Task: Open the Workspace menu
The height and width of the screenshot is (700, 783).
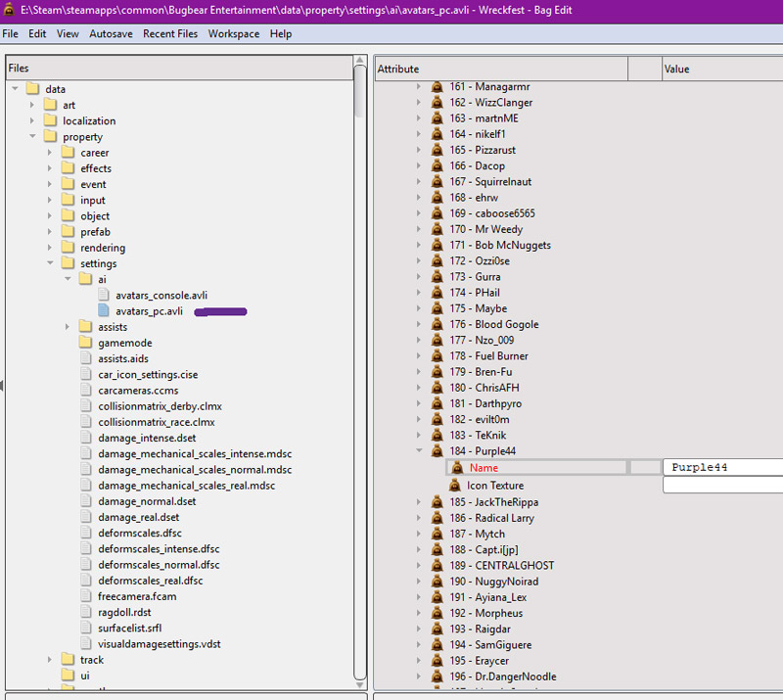Action: (x=234, y=34)
